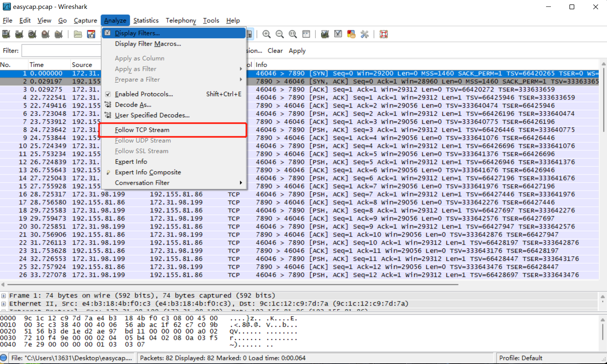This screenshot has width=607, height=364.
Task: Expand the Frame 1 details row
Action: point(3,295)
